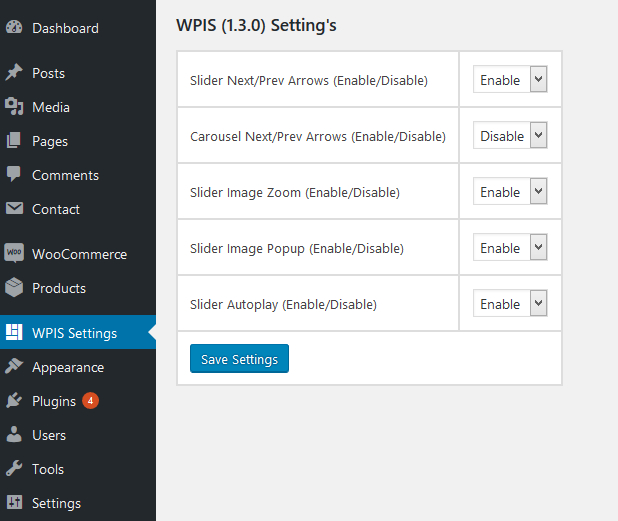618x521 pixels.
Task: Click the Users person icon
Action: [x=14, y=434]
